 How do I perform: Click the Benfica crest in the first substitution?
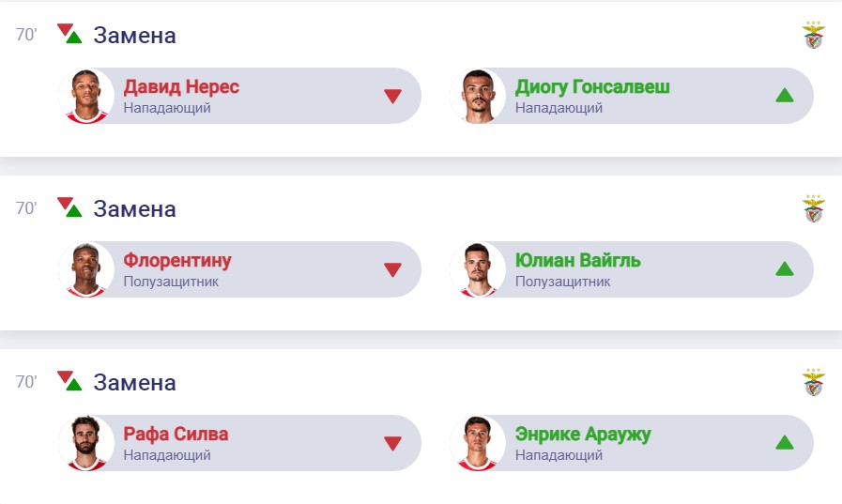pos(813,36)
